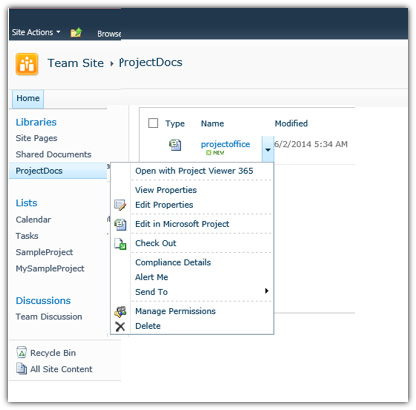Switch to the Home tab
Image resolution: width=416 pixels, height=410 pixels.
coord(28,98)
